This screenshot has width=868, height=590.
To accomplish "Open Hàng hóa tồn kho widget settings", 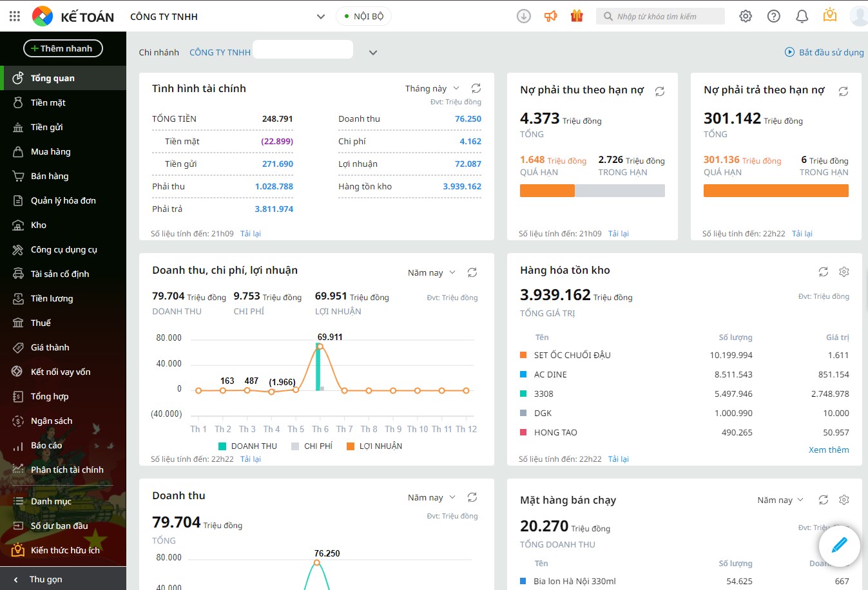I will click(x=844, y=272).
